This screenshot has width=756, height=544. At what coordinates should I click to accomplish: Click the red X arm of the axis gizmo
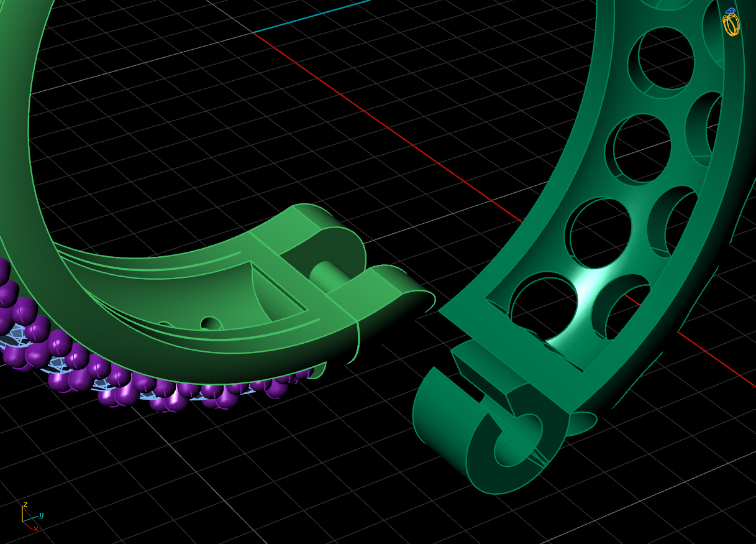point(29,525)
